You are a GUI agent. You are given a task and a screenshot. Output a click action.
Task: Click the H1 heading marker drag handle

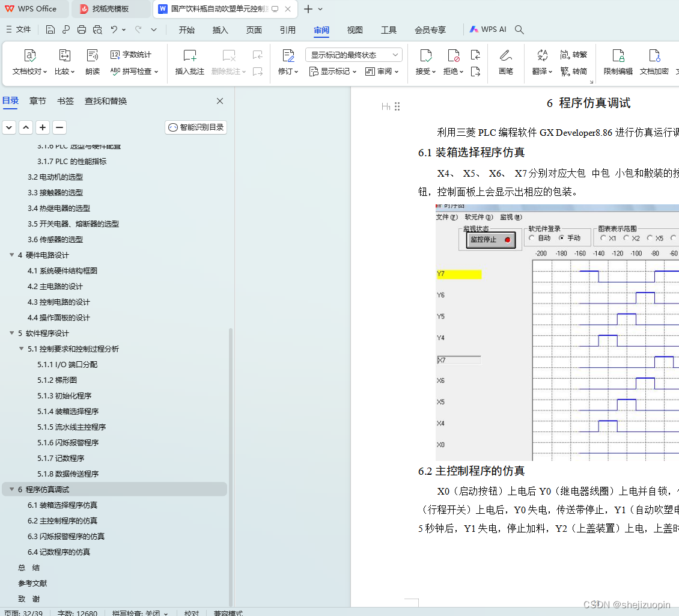pos(397,106)
